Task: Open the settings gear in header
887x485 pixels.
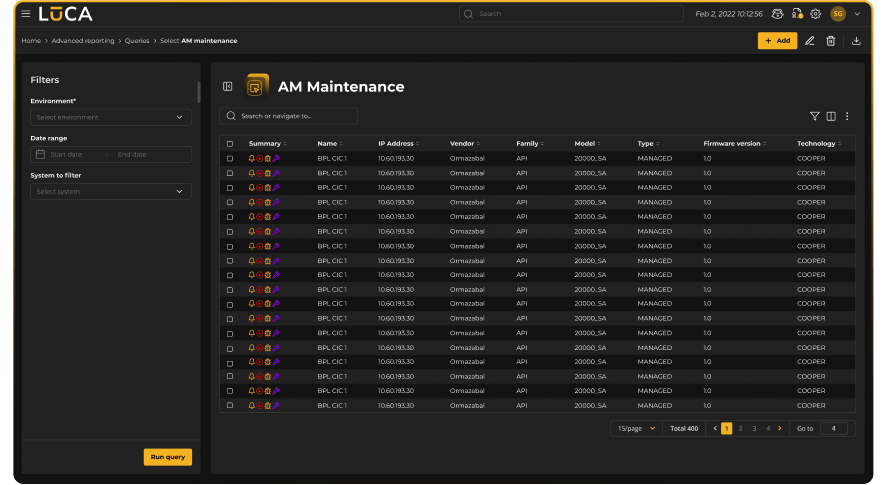Action: pyautogui.click(x=815, y=14)
